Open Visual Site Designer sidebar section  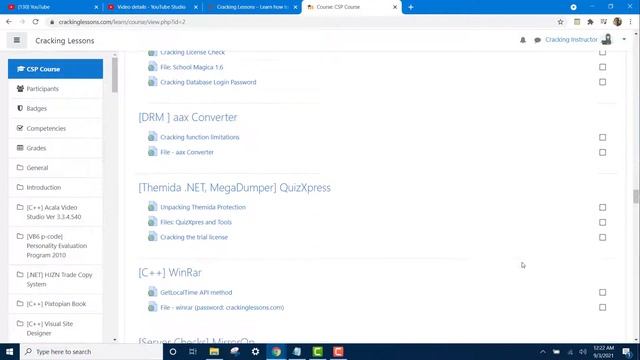pyautogui.click(x=56, y=328)
